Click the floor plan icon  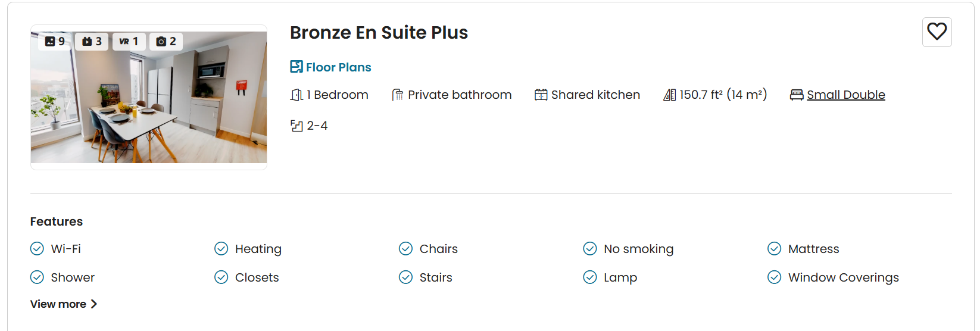click(x=297, y=67)
